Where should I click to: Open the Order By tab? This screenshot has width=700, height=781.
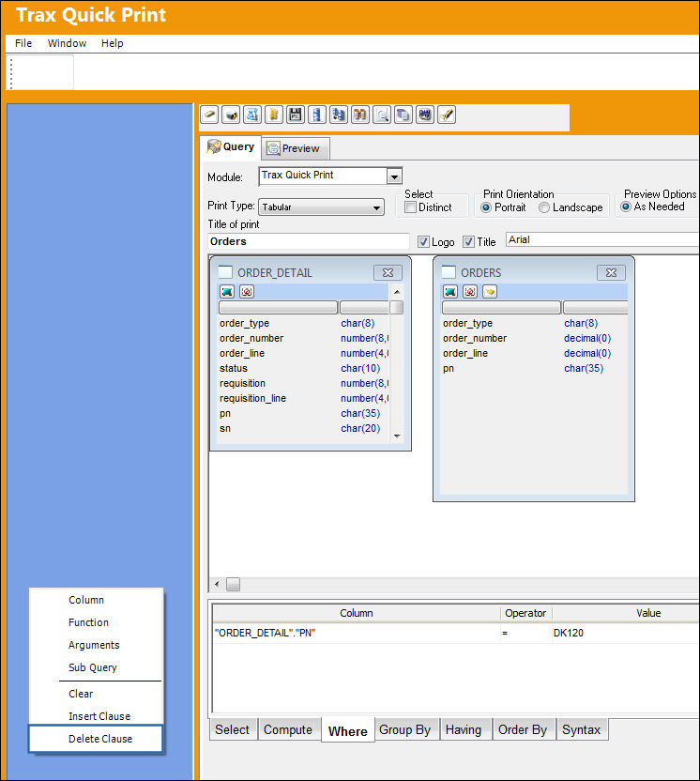523,729
